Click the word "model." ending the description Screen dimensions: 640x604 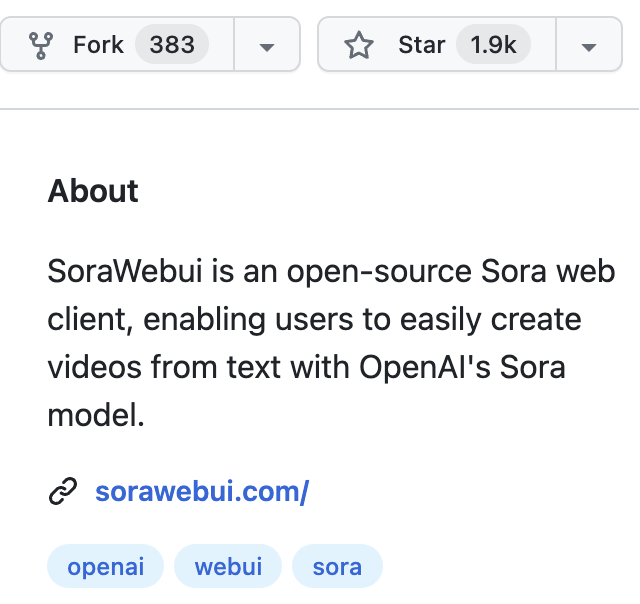[x=96, y=415]
